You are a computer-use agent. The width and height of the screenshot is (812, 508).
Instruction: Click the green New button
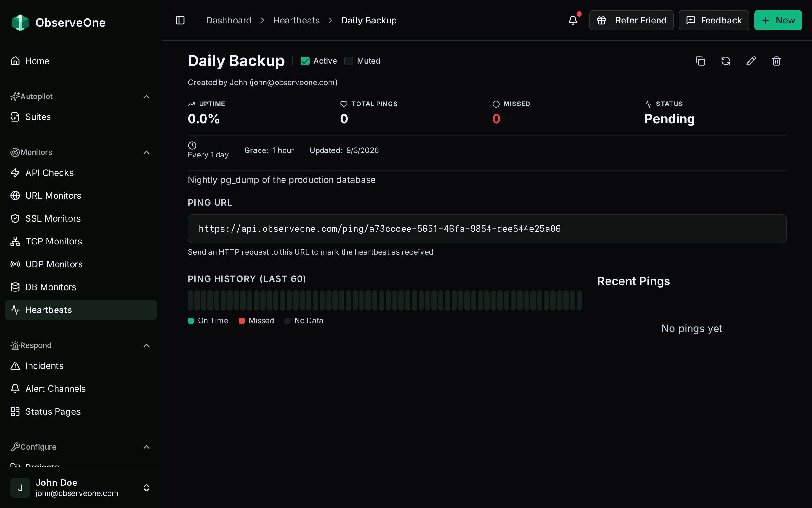(x=778, y=21)
